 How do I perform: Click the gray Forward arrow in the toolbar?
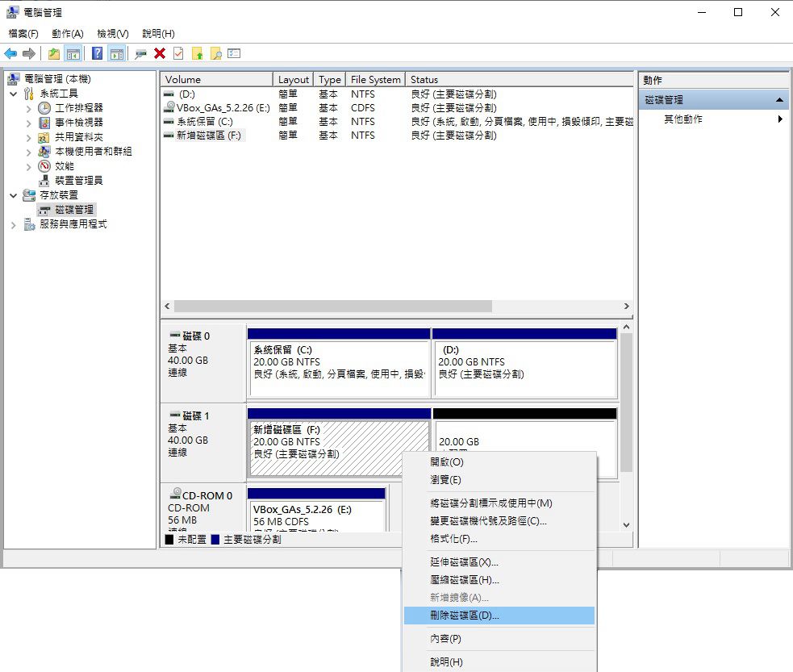[x=29, y=53]
